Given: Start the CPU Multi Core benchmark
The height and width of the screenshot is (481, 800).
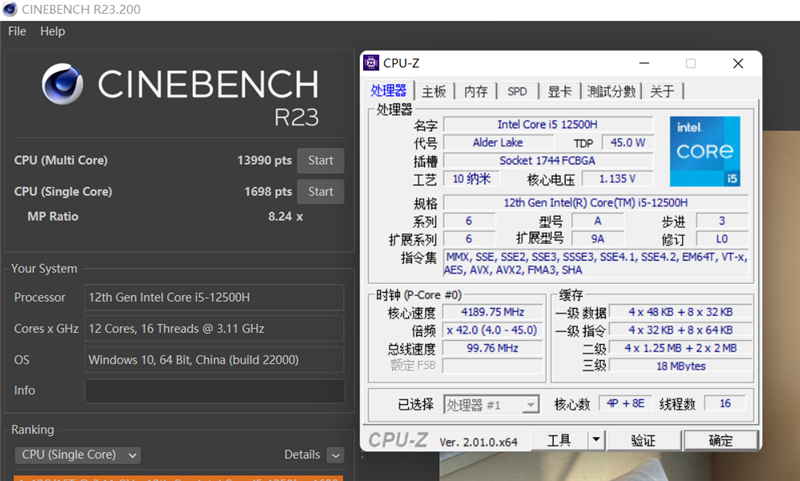Looking at the screenshot, I should [320, 160].
